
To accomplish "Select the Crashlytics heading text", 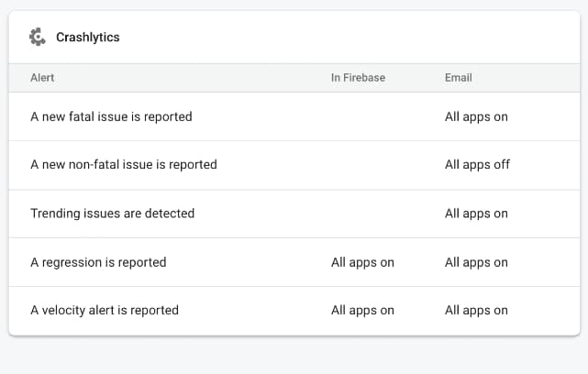I will (88, 37).
